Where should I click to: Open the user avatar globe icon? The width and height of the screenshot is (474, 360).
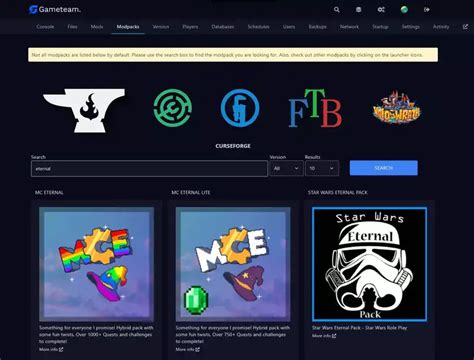coord(404,10)
